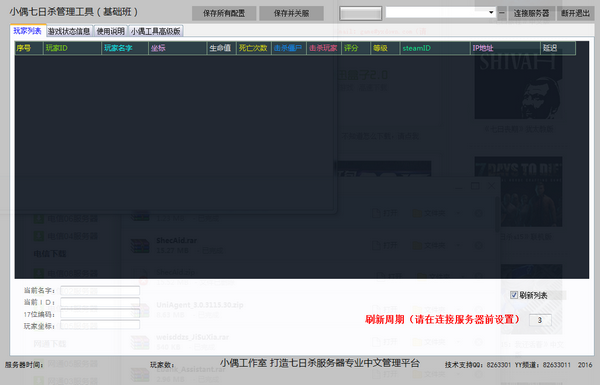Click the 生命值 column header
The width and height of the screenshot is (600, 385).
[x=222, y=48]
